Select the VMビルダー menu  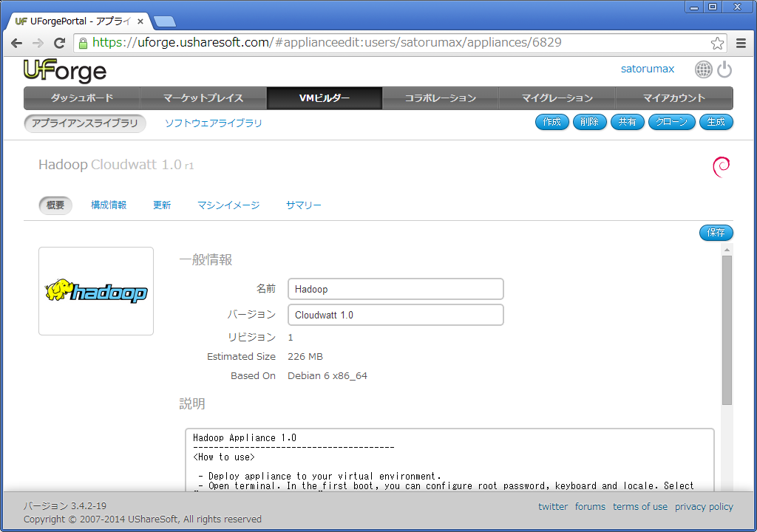[x=325, y=98]
